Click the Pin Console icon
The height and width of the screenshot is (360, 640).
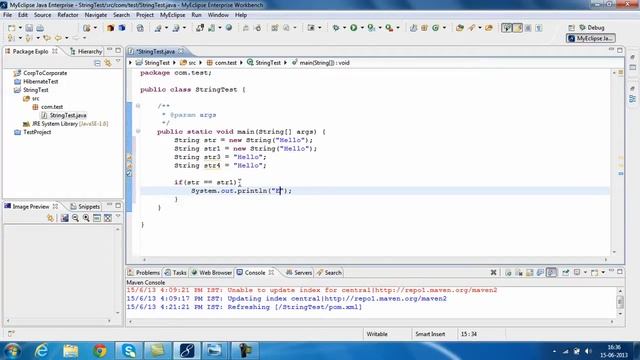coord(565,272)
